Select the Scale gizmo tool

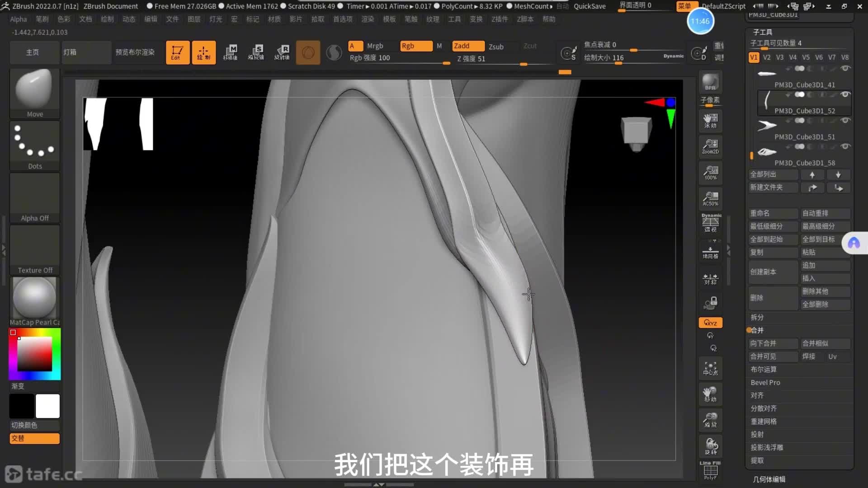(256, 52)
